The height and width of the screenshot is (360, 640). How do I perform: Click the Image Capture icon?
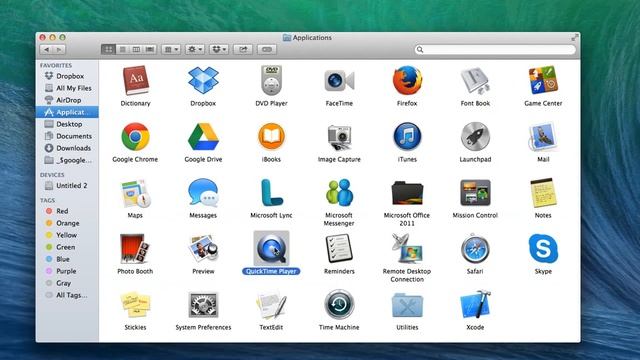click(339, 137)
